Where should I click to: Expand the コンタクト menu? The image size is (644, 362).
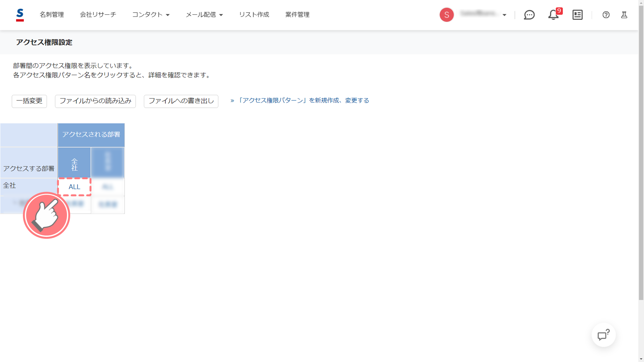(x=151, y=15)
